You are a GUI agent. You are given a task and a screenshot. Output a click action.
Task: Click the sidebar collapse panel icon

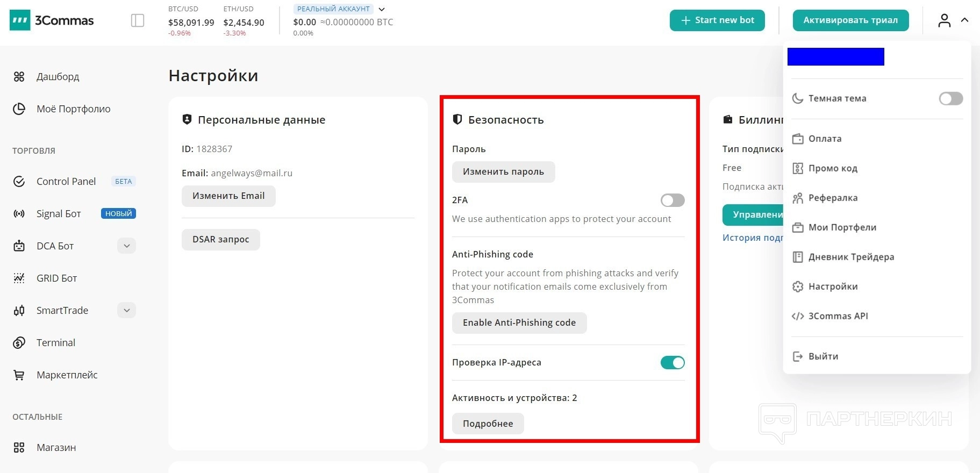pyautogui.click(x=138, y=20)
